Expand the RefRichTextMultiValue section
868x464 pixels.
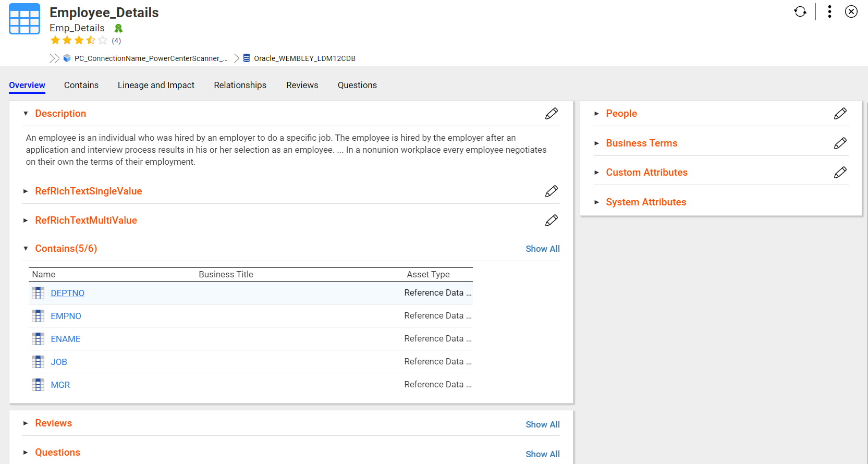[x=26, y=221]
